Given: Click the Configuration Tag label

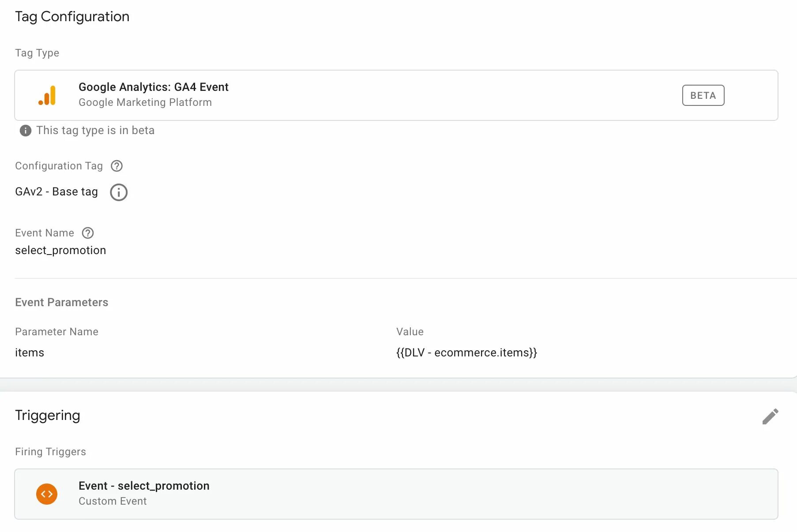Looking at the screenshot, I should click(x=59, y=166).
